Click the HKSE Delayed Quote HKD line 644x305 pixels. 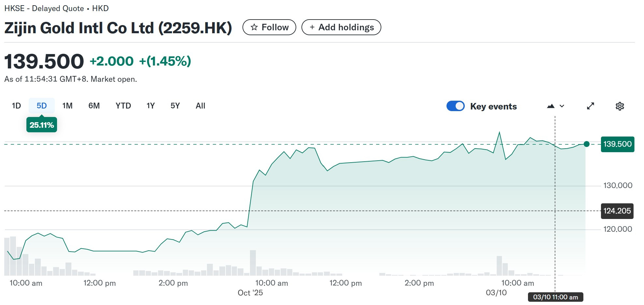point(56,8)
